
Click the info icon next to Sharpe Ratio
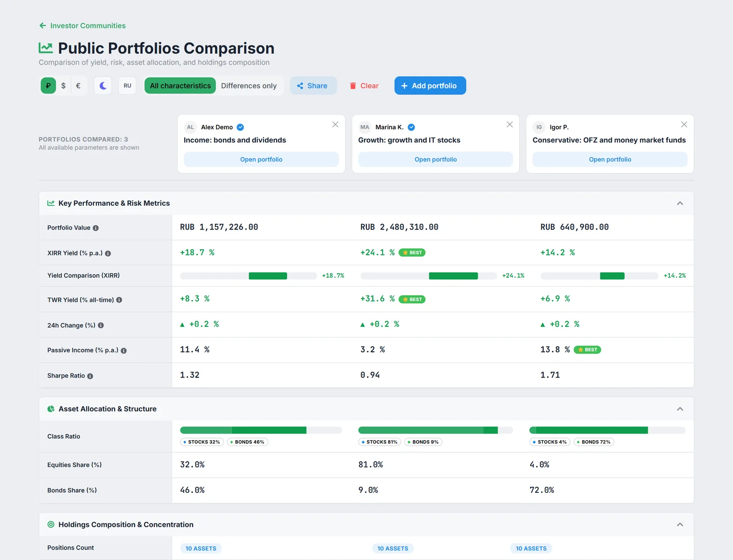click(x=90, y=376)
